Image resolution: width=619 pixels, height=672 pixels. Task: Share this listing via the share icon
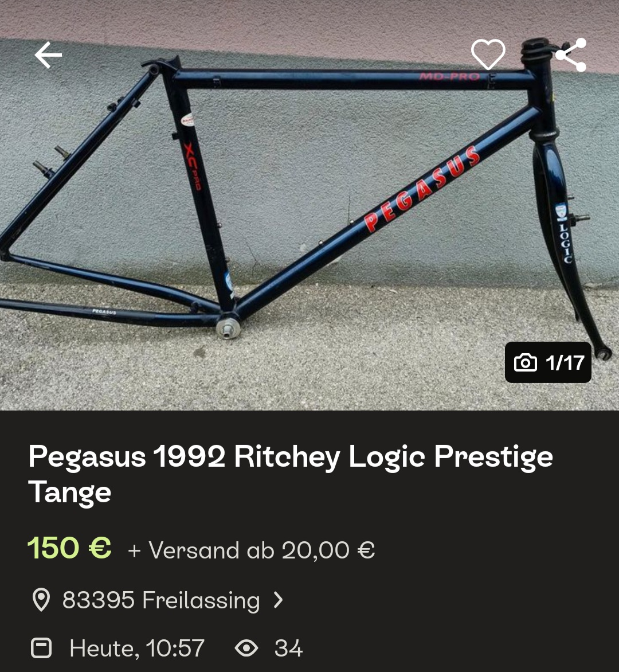(571, 55)
